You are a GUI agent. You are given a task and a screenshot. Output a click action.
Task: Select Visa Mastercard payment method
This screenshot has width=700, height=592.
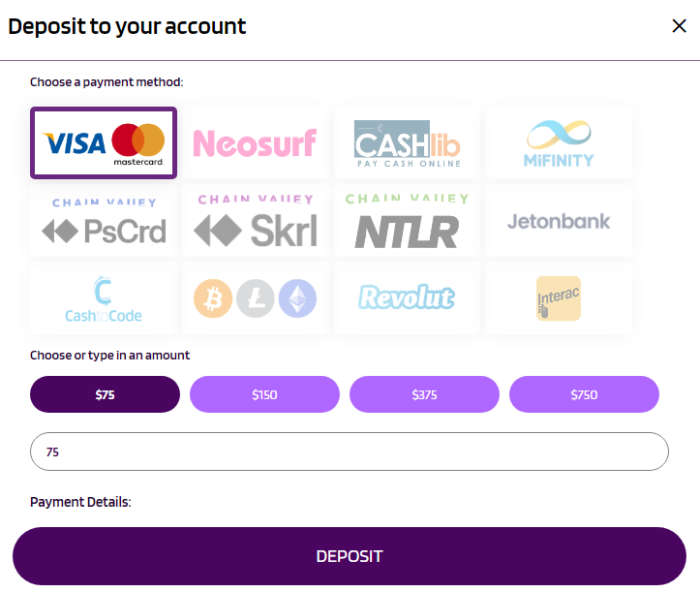104,143
